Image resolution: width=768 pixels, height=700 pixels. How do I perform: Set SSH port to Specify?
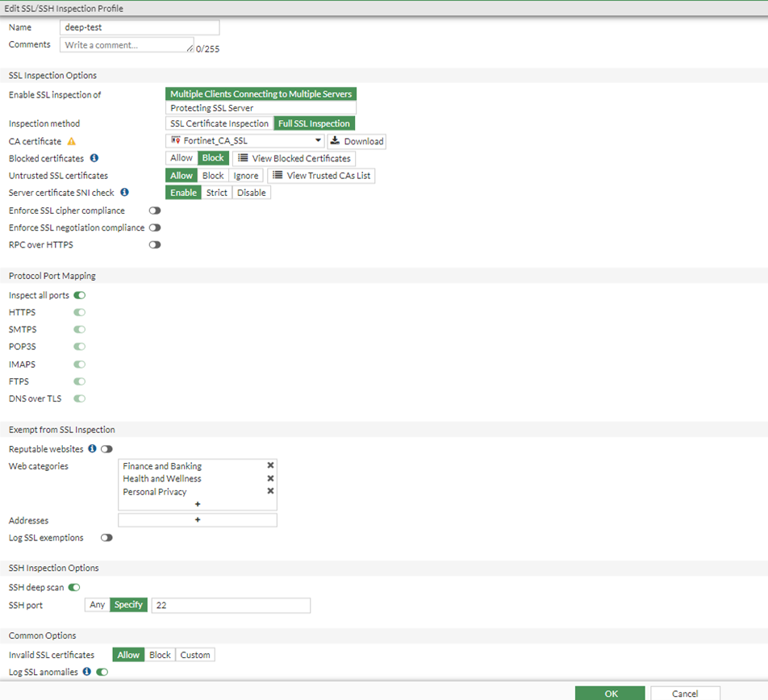[x=129, y=605]
